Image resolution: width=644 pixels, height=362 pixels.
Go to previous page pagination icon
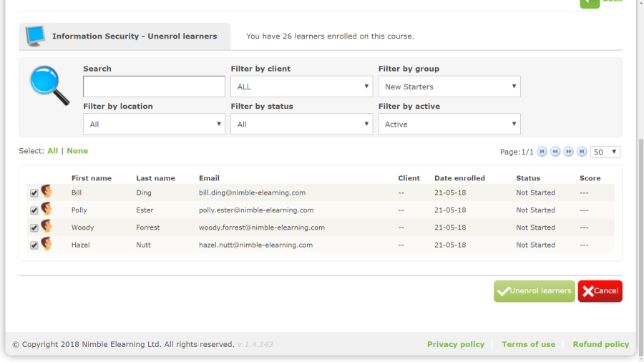coord(555,152)
